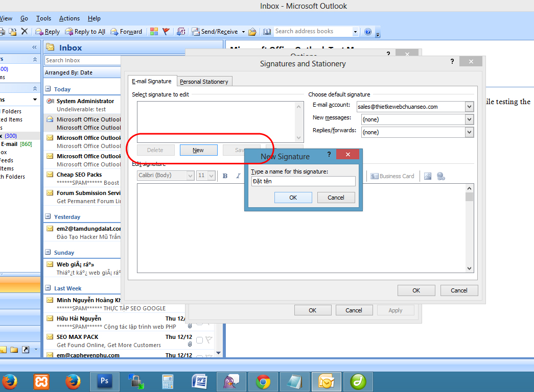Click OK in the Options dialog behind
The width and height of the screenshot is (534, 392).
[313, 310]
